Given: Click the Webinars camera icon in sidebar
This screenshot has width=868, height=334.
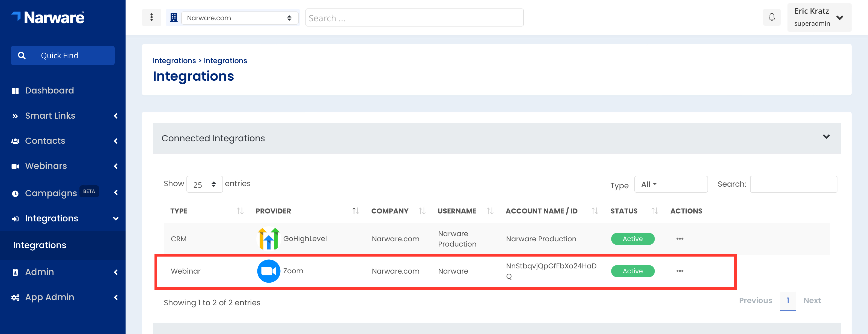Looking at the screenshot, I should point(15,166).
